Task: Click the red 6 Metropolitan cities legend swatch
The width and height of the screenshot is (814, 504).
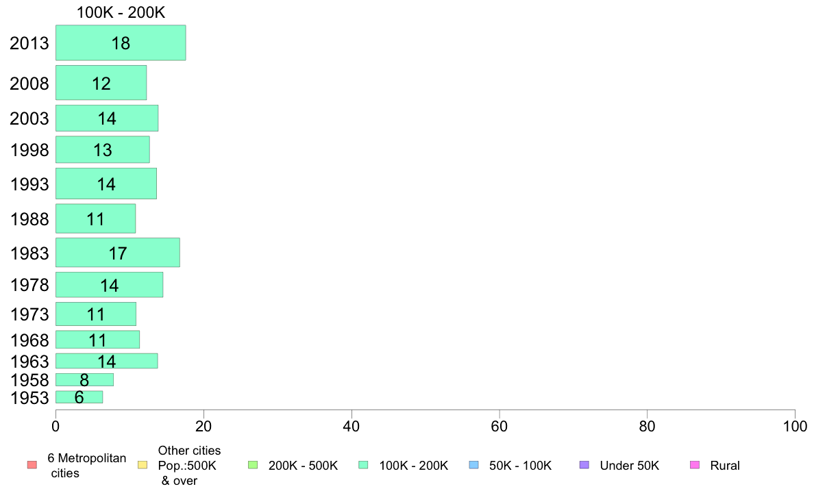Action: coord(32,465)
